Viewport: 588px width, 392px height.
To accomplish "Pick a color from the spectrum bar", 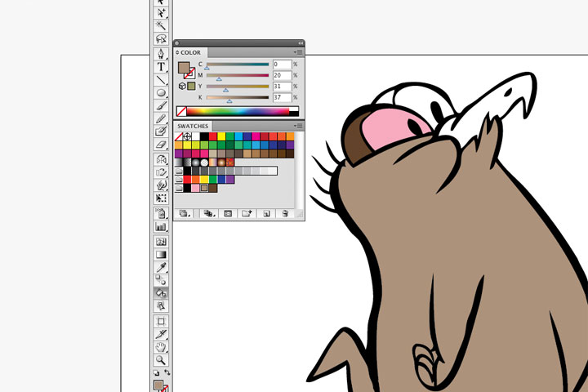I will (x=238, y=111).
